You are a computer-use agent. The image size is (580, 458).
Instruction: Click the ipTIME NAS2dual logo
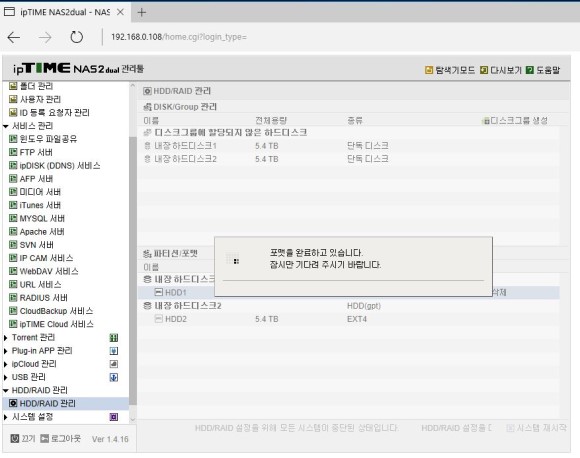click(x=78, y=69)
